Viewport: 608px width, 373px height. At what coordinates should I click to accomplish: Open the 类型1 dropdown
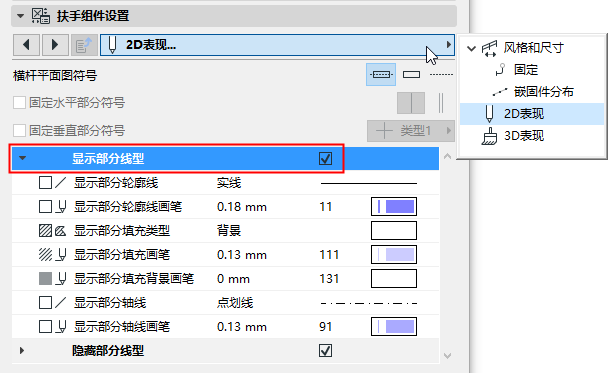pos(411,131)
